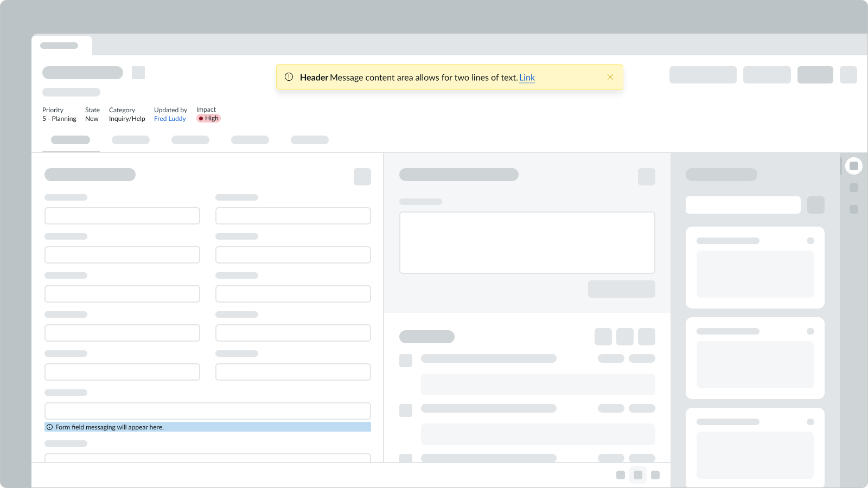Click the 'State' label
Screen dimensions: 868x488
(92, 110)
